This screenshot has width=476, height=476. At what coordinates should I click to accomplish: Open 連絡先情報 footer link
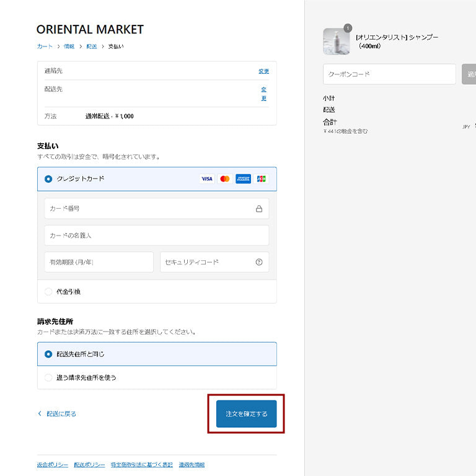[x=192, y=465]
